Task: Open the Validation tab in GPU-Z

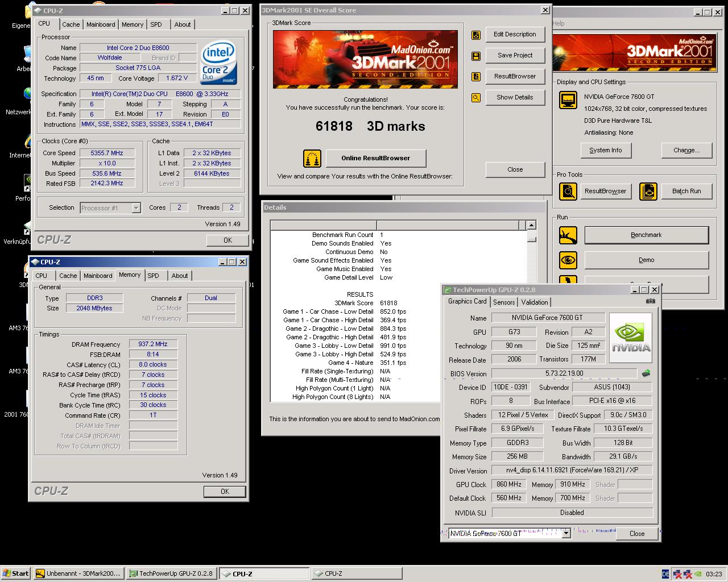Action: 535,302
